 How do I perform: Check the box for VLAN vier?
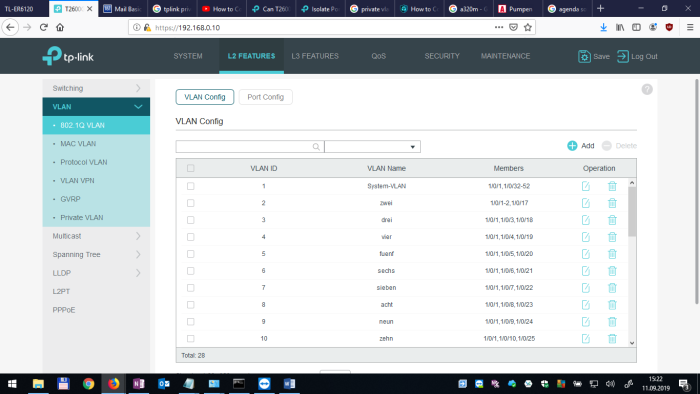pos(191,237)
